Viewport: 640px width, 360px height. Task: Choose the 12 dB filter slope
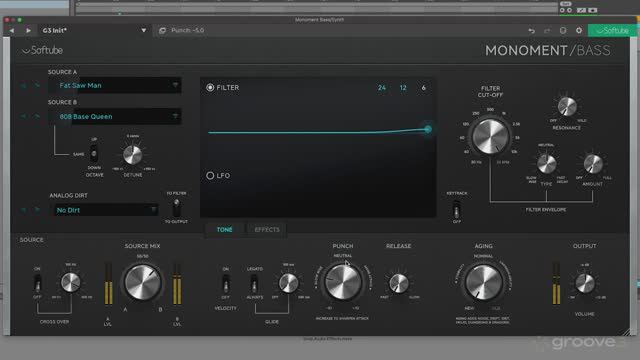click(x=403, y=88)
